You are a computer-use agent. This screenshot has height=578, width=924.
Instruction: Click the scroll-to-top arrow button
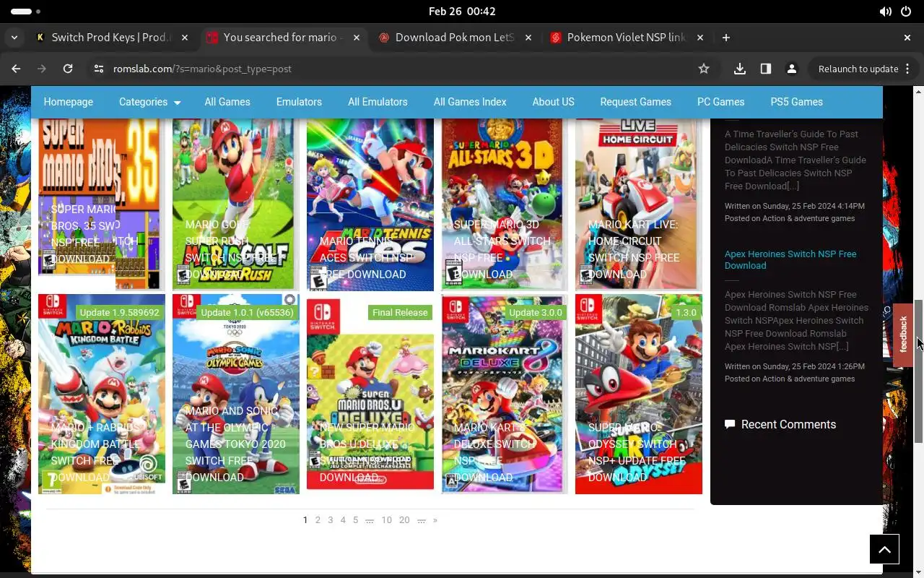click(x=884, y=549)
